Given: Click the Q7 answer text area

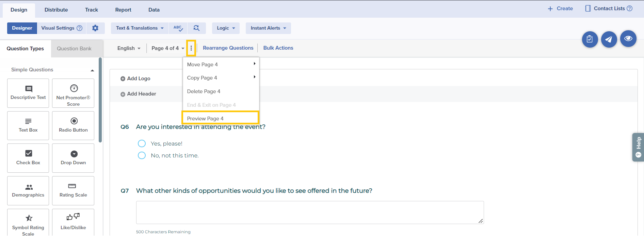Looking at the screenshot, I should 310,213.
